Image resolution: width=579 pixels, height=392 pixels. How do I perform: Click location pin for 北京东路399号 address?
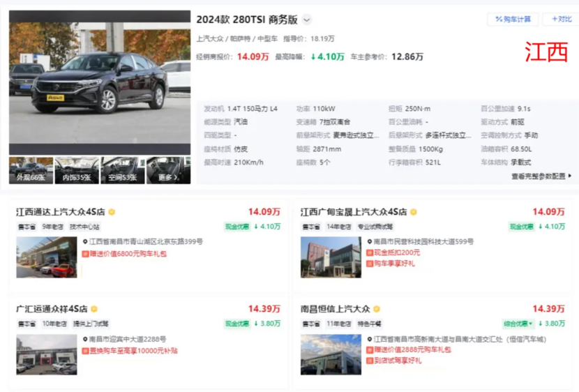point(85,242)
